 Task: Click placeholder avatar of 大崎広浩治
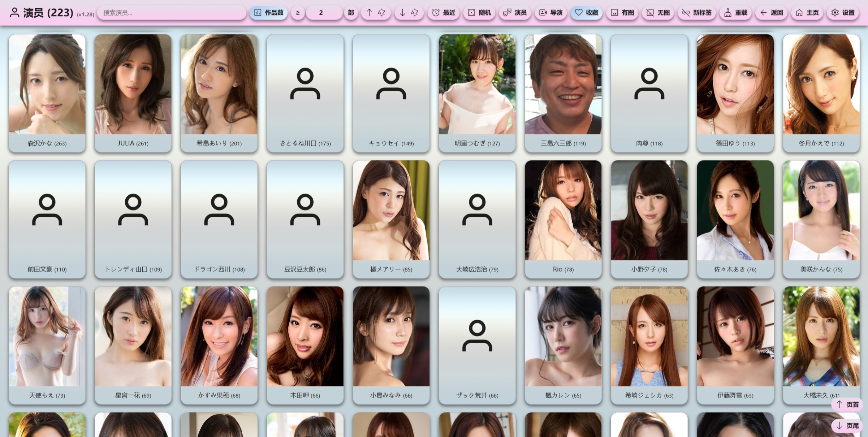pyautogui.click(x=477, y=210)
